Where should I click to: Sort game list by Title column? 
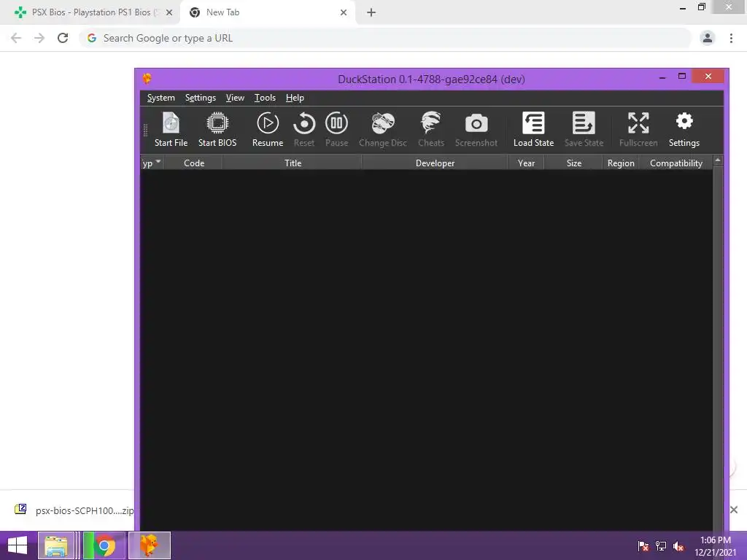(x=293, y=163)
